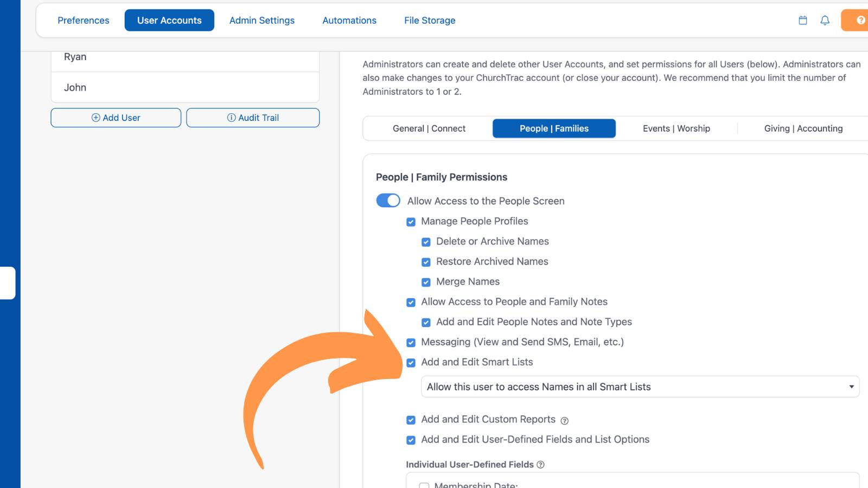This screenshot has height=488, width=868.
Task: Select user John in the list
Action: pos(185,87)
